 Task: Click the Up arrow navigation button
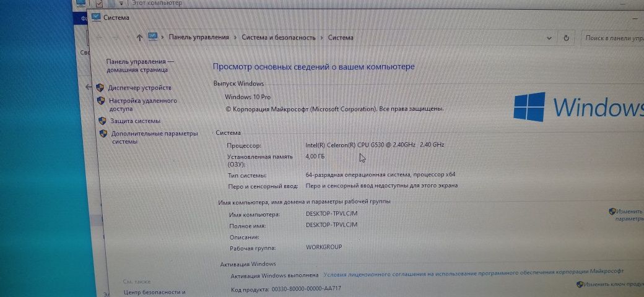click(139, 38)
